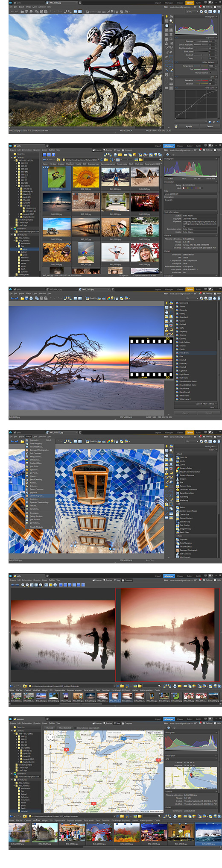This screenshot has width=222, height=868.
Task: Pick the hand pan tool in beach editor
Action: click(167, 312)
